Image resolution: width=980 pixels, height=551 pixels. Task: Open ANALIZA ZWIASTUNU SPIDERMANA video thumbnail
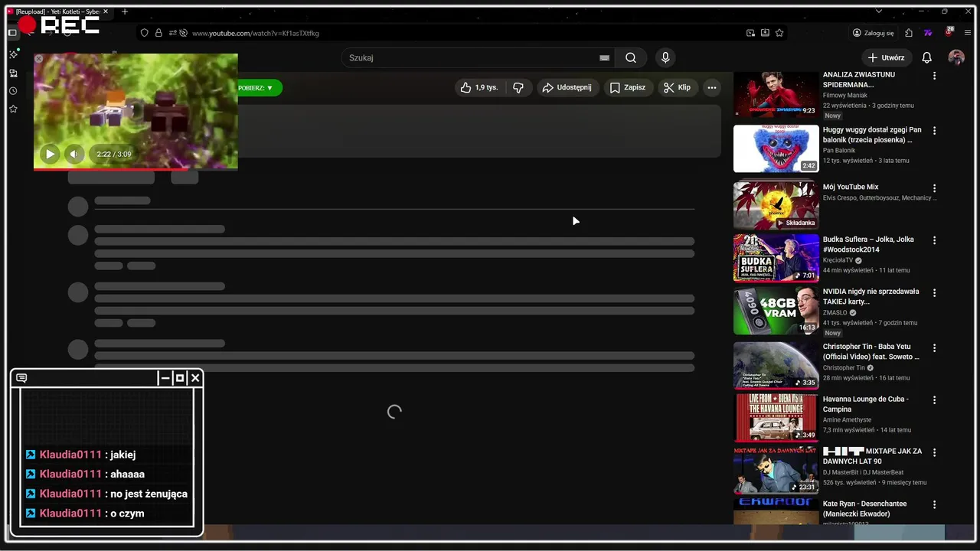[776, 94]
